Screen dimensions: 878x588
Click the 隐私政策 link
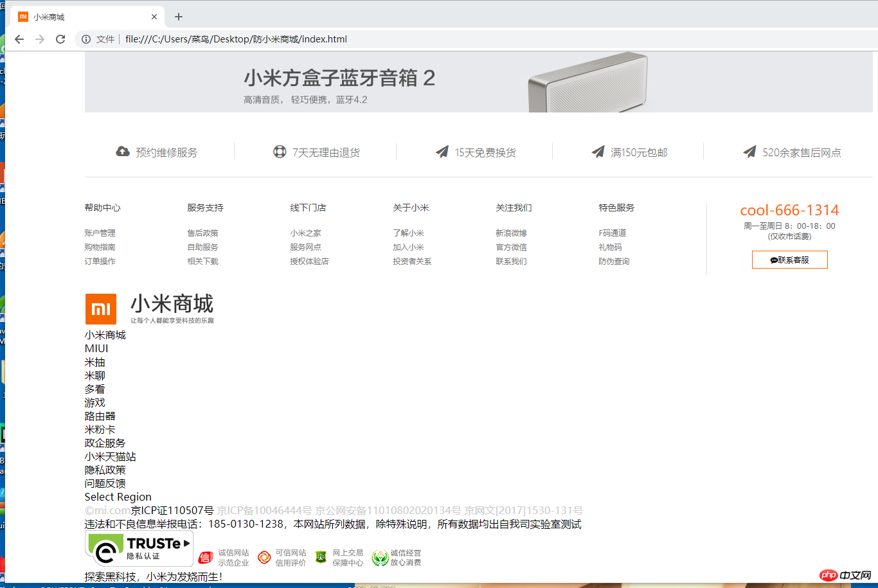pyautogui.click(x=105, y=470)
